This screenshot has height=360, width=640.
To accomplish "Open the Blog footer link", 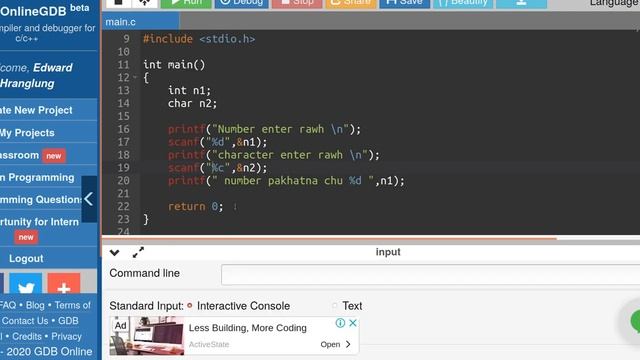I will point(35,305).
